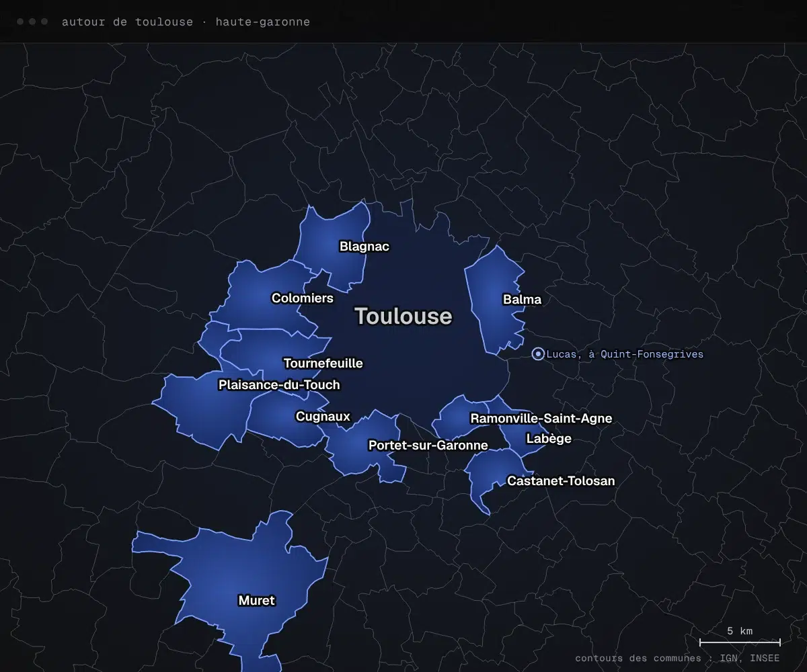Click the 'contours des communes : IGN, INSEE' credit
The width and height of the screenshot is (807, 672).
678,659
